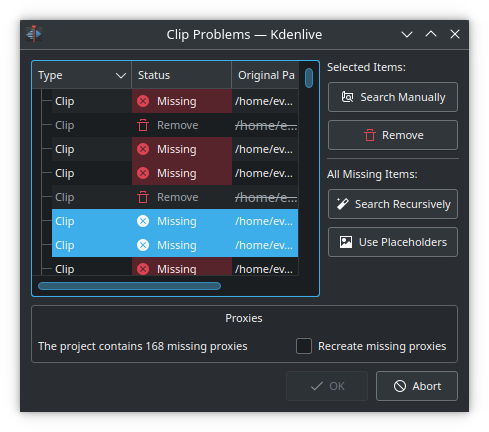Start Search Recursively for missing items
Viewport: 489px width, 432px height.
393,204
